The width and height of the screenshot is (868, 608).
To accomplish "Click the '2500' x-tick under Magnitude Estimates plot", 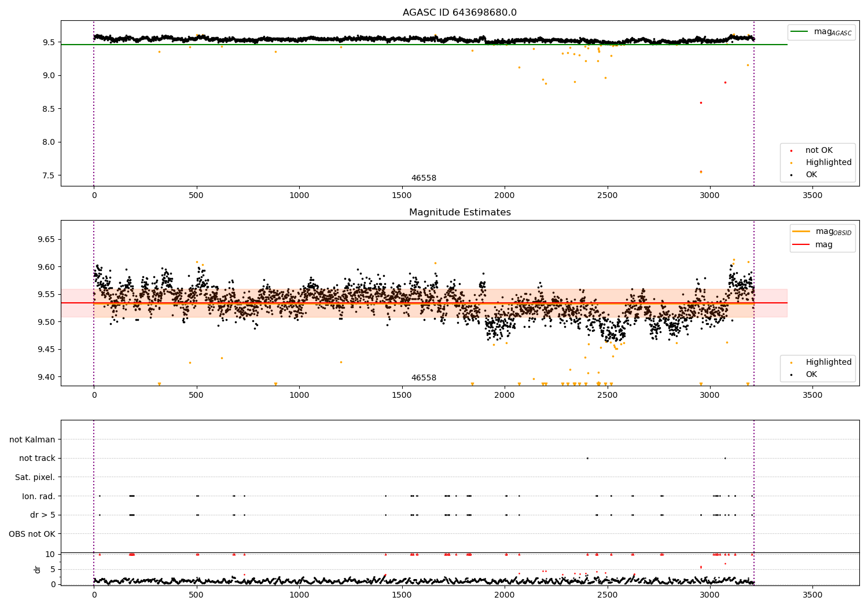I will (607, 395).
